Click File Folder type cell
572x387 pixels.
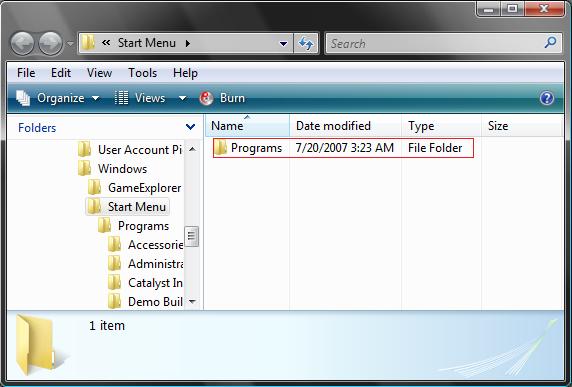(x=435, y=148)
